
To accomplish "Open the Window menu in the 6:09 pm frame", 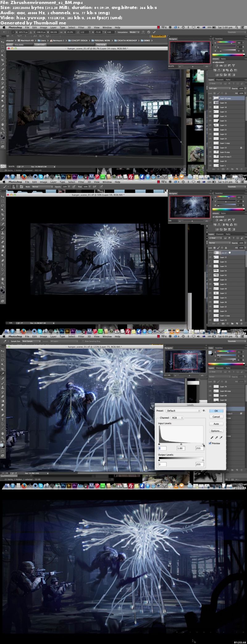I will (x=107, y=336).
